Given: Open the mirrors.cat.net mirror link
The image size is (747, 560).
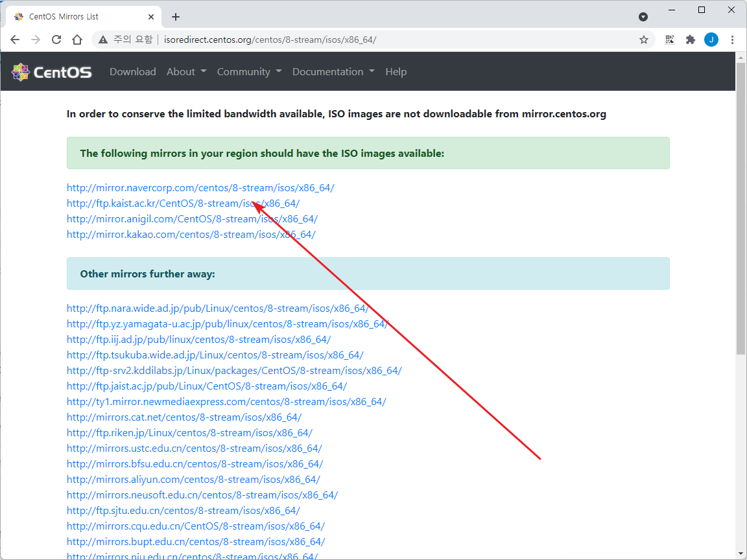Looking at the screenshot, I should coord(184,417).
